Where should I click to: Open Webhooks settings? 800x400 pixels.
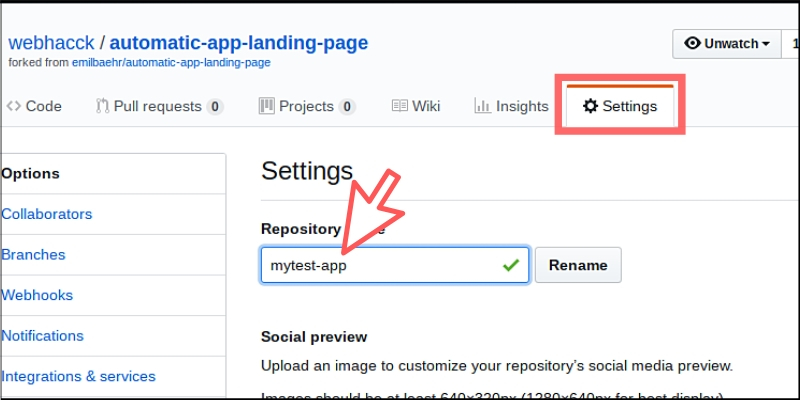[x=37, y=295]
